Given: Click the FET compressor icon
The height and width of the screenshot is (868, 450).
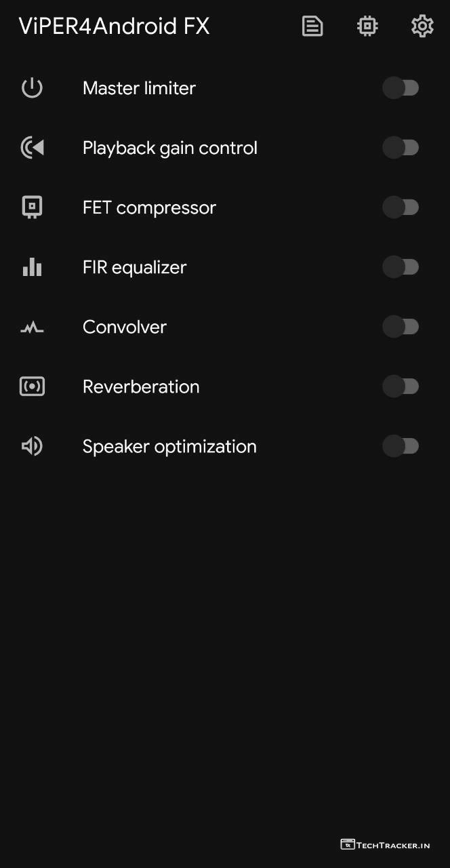Looking at the screenshot, I should [32, 208].
